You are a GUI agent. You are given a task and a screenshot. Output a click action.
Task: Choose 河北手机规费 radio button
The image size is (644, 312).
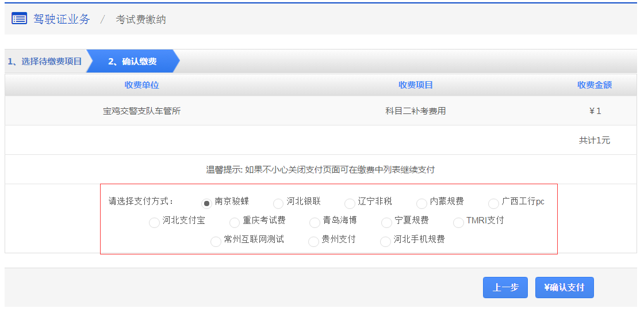pyautogui.click(x=385, y=241)
